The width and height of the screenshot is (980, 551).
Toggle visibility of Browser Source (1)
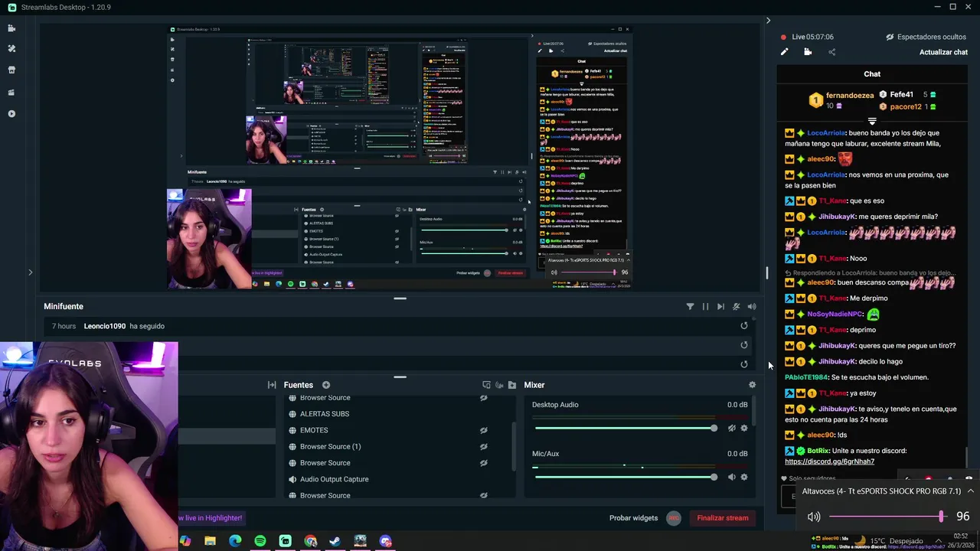pyautogui.click(x=483, y=447)
